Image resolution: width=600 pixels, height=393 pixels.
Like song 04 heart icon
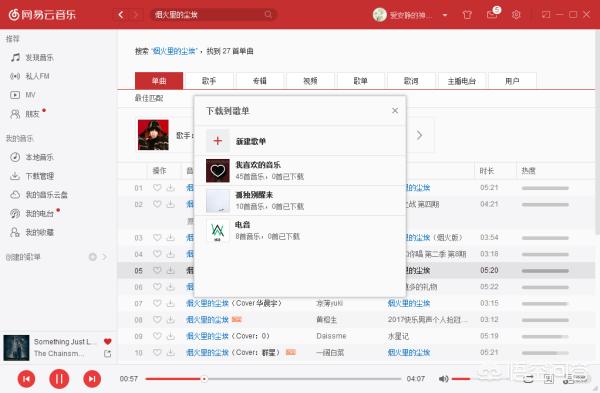tap(157, 254)
